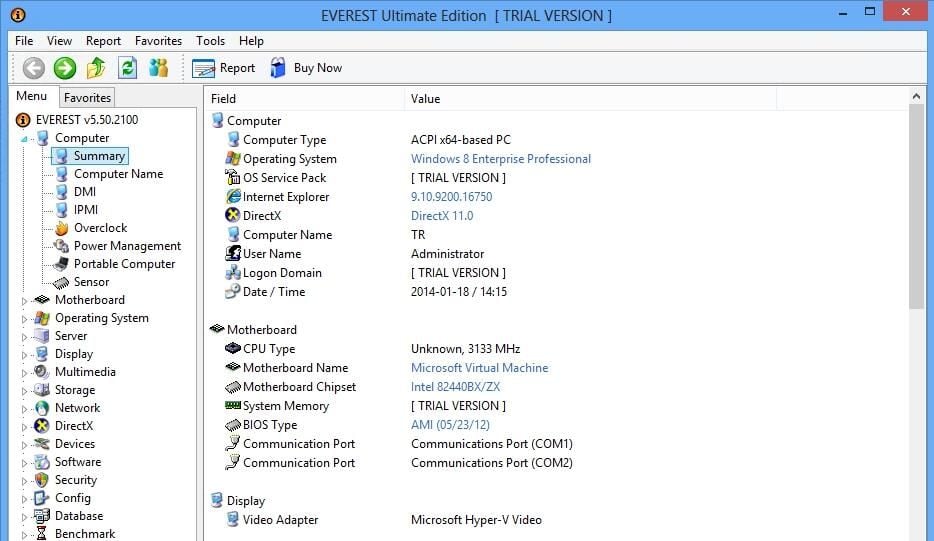Click the Field column header
Screen dimensions: 934x541
coord(305,99)
